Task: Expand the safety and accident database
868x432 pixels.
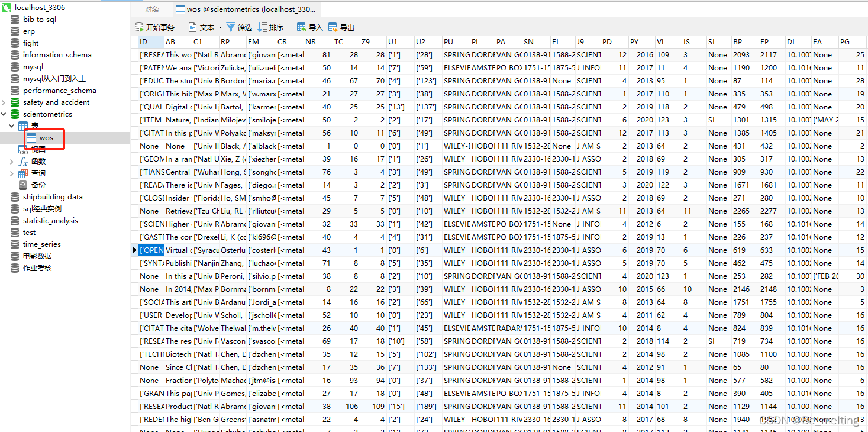Action: tap(5, 102)
